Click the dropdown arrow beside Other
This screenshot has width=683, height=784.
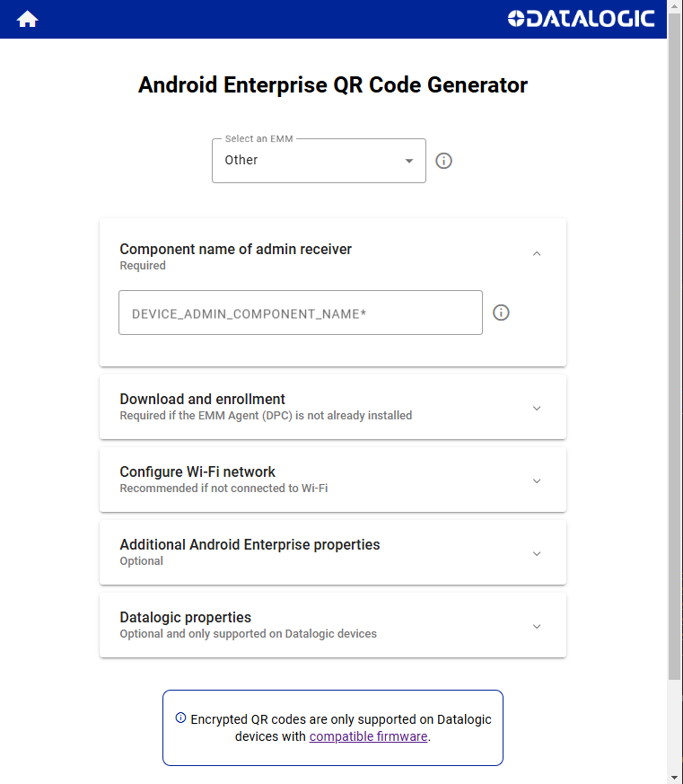pyautogui.click(x=408, y=161)
